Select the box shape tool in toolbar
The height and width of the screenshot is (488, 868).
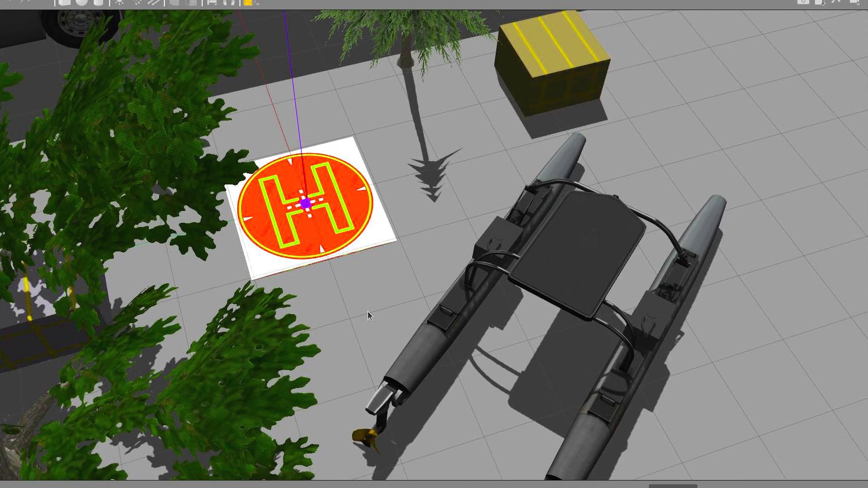[x=64, y=2]
